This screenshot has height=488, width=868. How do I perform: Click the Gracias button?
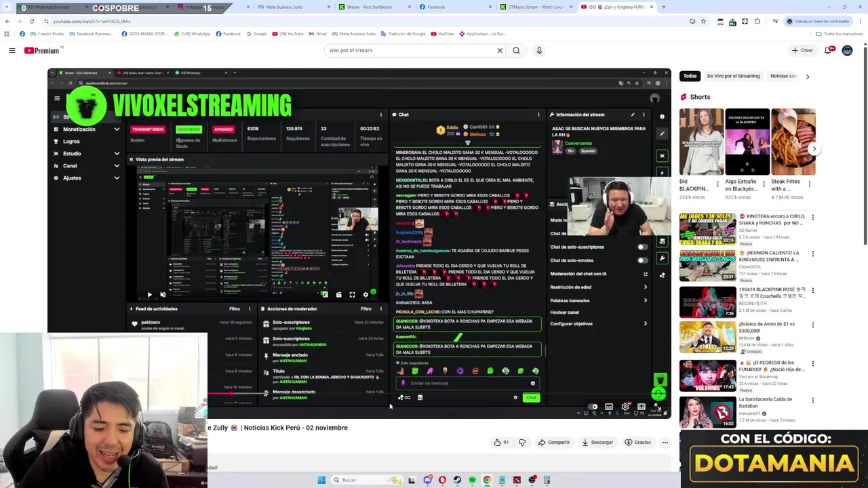point(638,443)
